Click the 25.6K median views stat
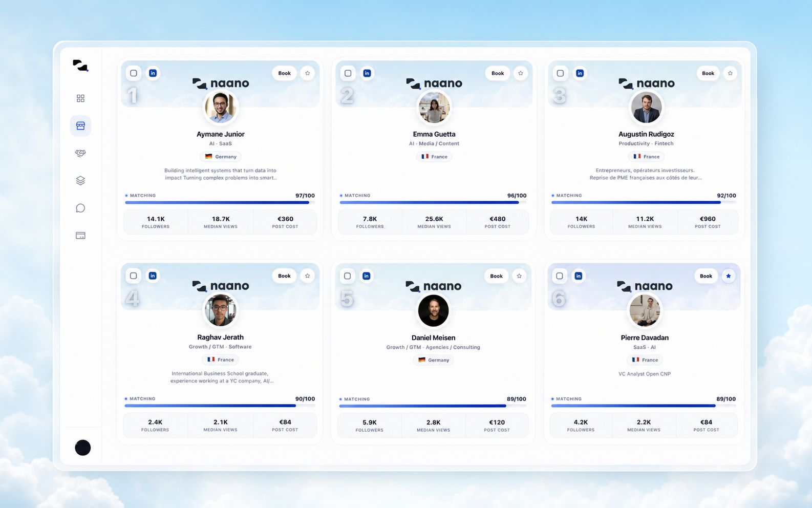This screenshot has width=812, height=508. point(434,222)
